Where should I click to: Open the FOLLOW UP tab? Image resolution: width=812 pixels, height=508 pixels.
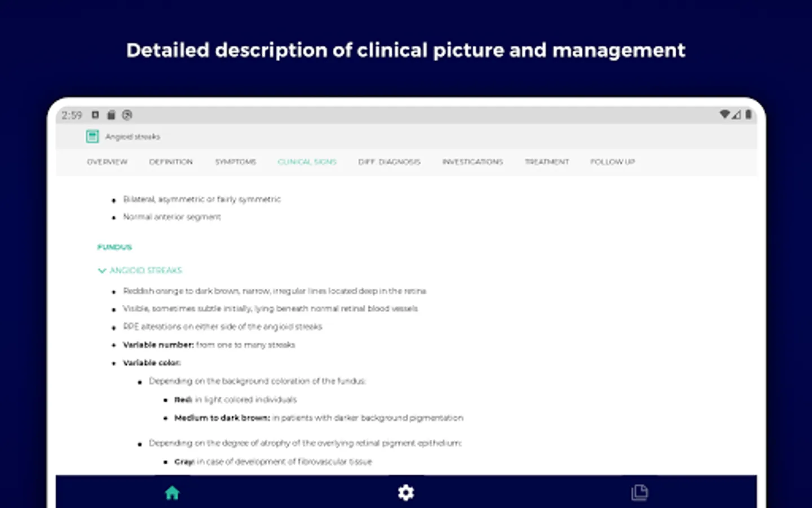click(613, 162)
